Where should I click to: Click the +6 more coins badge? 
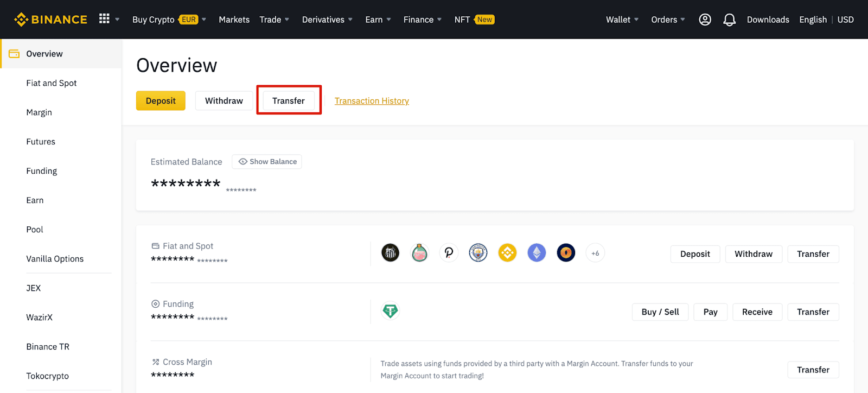pos(595,253)
